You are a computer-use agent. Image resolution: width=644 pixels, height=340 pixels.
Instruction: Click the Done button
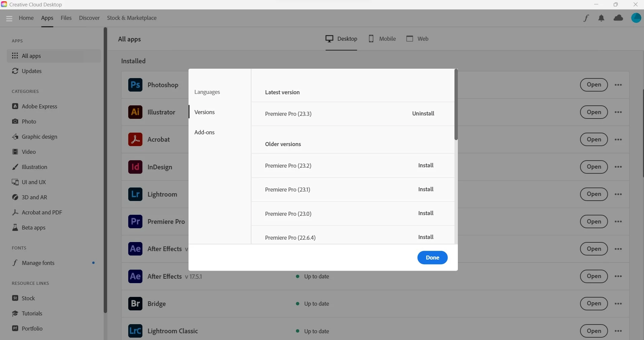tap(432, 258)
